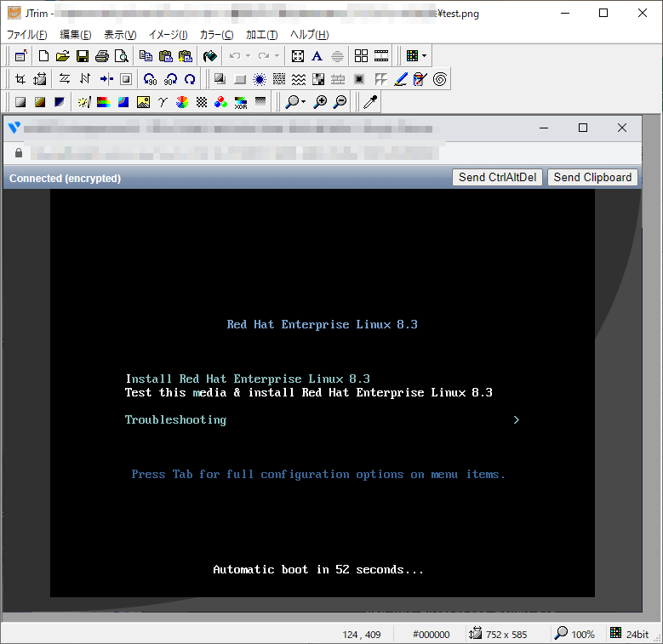
Task: Open the イメージ(I) menu
Action: [x=168, y=35]
